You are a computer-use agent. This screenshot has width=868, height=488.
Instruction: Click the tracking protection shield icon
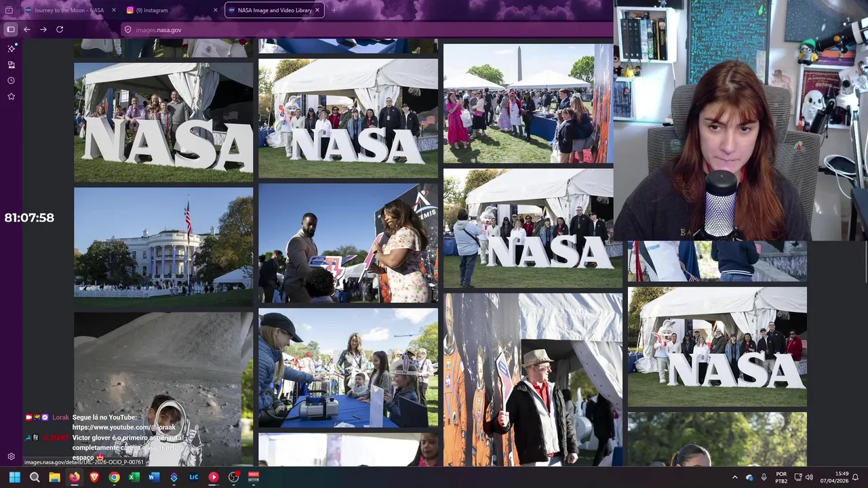(127, 30)
